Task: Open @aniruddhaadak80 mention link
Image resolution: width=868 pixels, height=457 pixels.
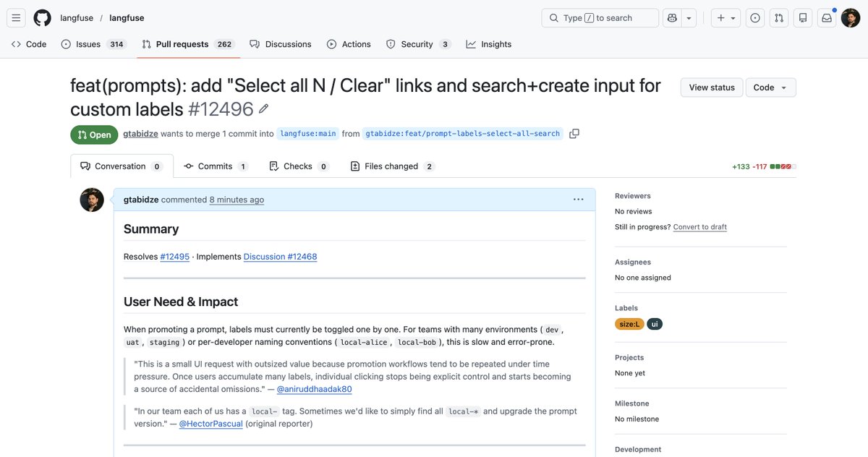Action: coord(314,389)
